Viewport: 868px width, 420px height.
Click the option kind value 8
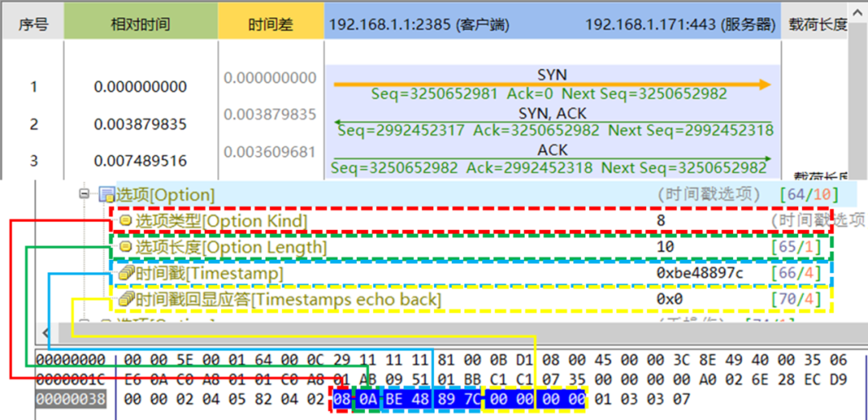[x=661, y=221]
